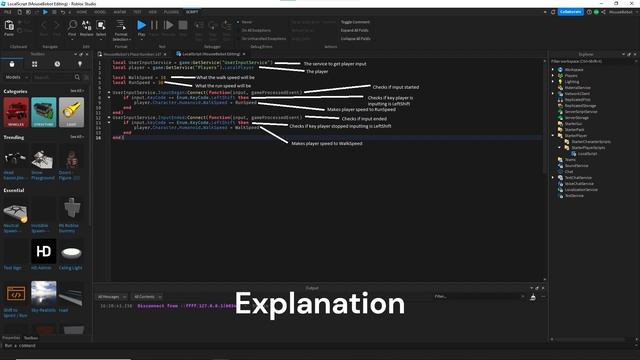Switch to the LocalScript editor tab
Screen dimensions: 640x360
[x=211, y=54]
